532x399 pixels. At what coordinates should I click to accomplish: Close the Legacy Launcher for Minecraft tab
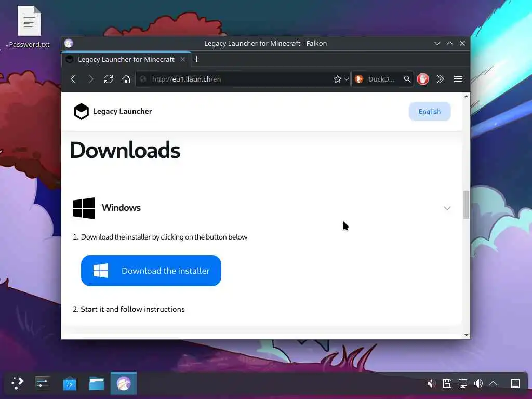[x=182, y=59]
